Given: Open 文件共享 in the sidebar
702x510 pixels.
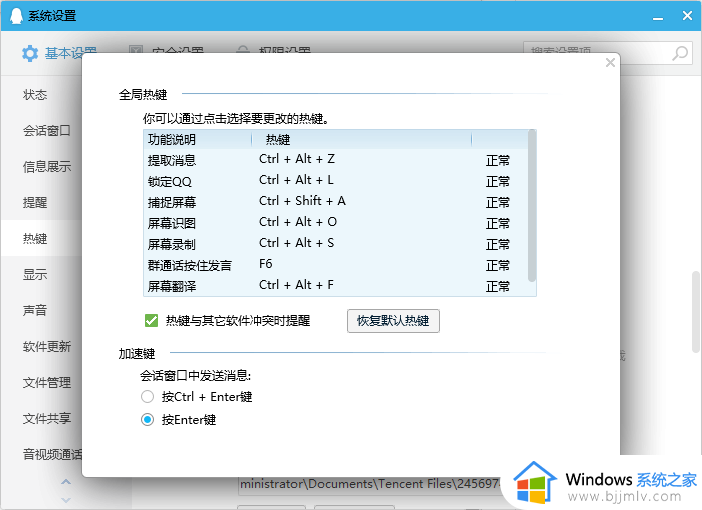Looking at the screenshot, I should (47, 418).
